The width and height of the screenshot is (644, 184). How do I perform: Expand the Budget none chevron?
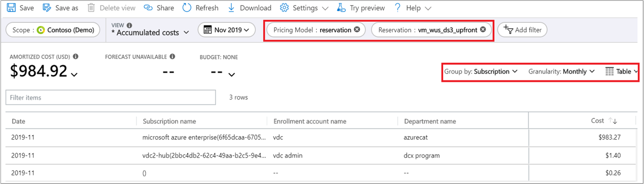point(231,75)
